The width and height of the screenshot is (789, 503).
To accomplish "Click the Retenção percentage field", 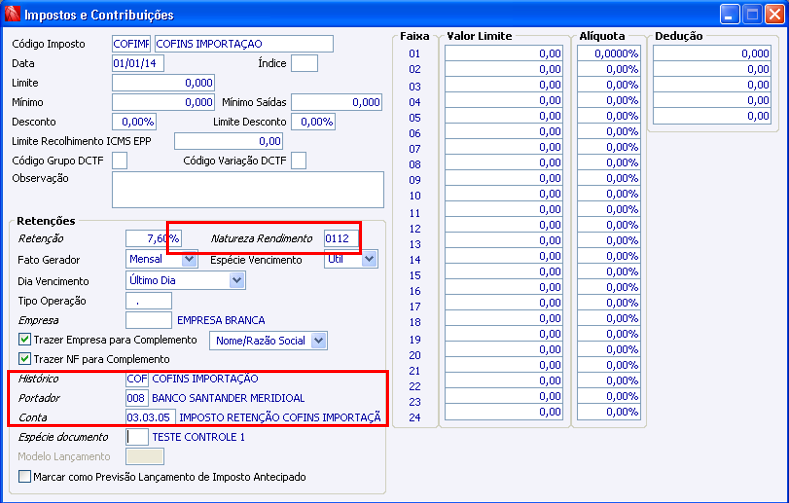I will pyautogui.click(x=153, y=238).
